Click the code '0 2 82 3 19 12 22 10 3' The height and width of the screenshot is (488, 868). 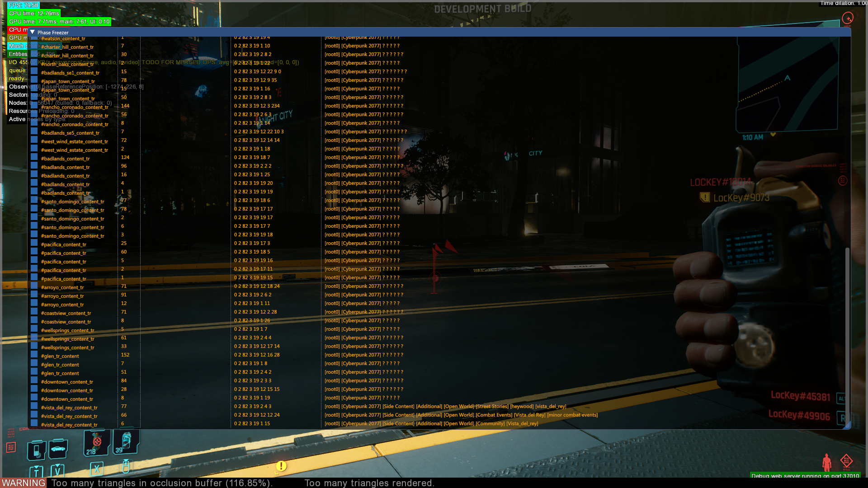[x=259, y=131]
